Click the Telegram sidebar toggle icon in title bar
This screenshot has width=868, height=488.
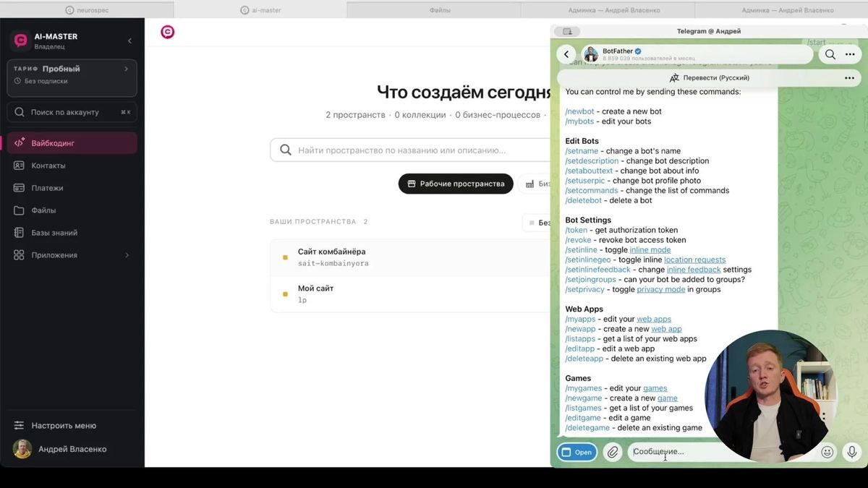[567, 32]
